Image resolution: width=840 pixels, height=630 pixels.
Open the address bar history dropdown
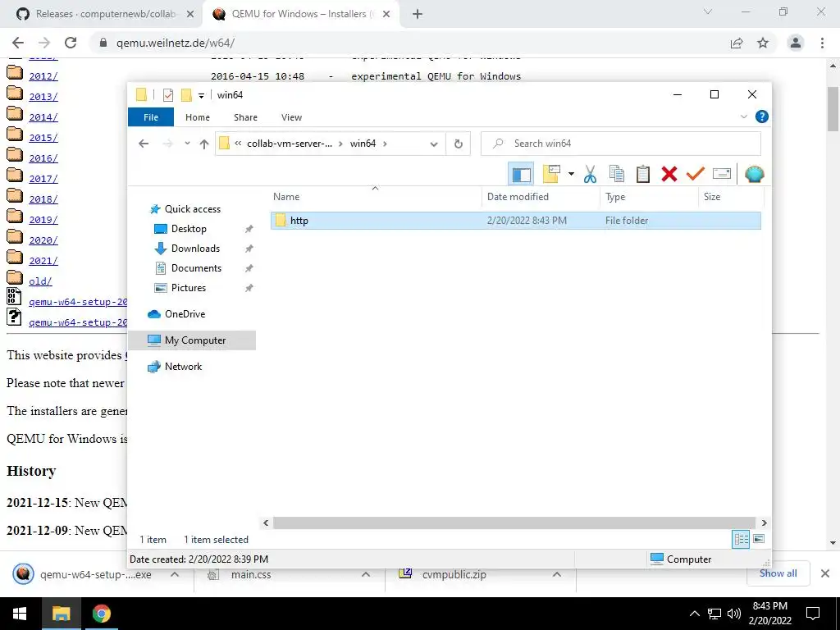[434, 144]
